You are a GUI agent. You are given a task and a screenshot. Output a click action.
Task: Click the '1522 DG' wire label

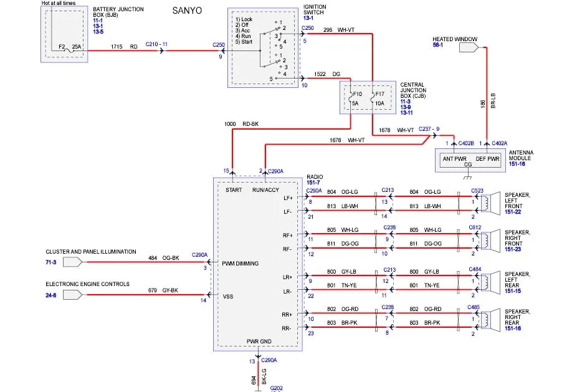(327, 74)
